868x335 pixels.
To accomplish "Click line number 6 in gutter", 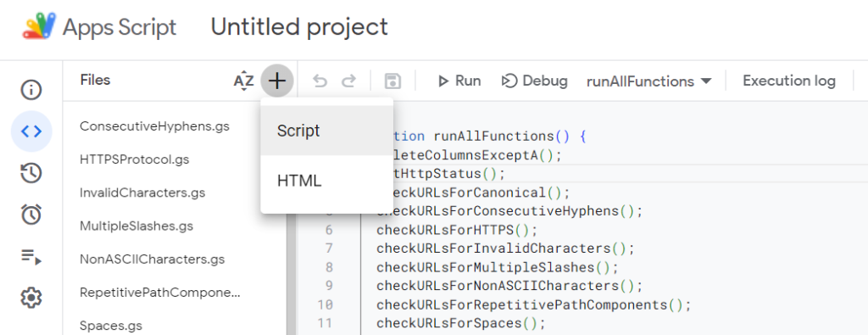I will pos(330,229).
